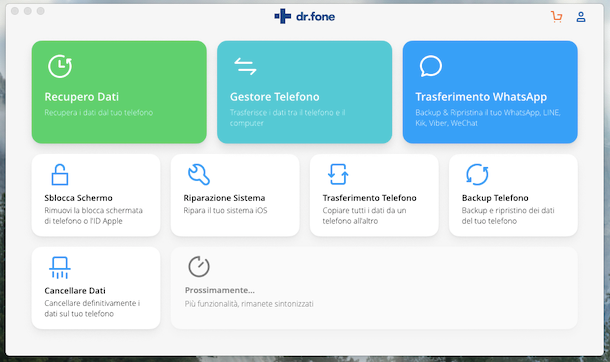The width and height of the screenshot is (610, 362).
Task: Click the Cancellare Dati shredder icon
Action: coord(60,268)
